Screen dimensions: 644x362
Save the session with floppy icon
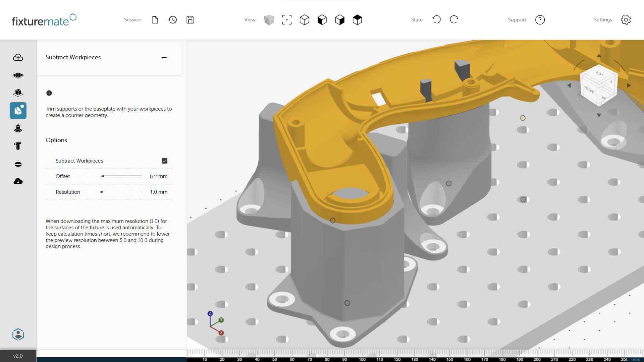(x=190, y=20)
